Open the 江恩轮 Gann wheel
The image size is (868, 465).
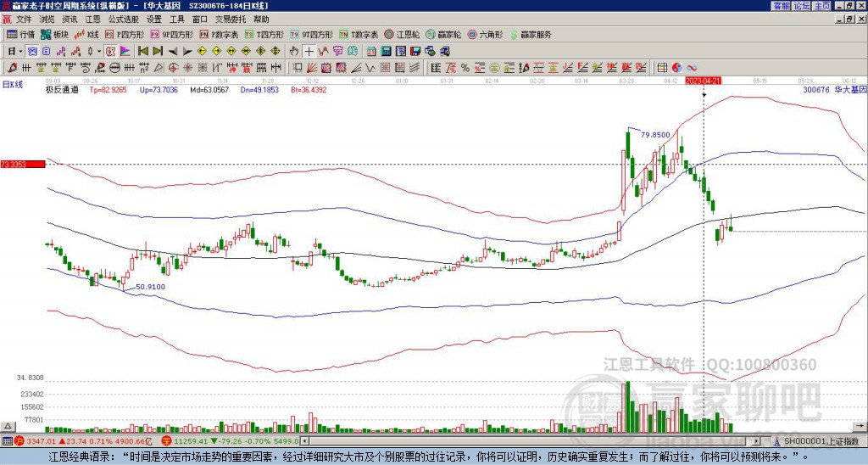point(403,34)
